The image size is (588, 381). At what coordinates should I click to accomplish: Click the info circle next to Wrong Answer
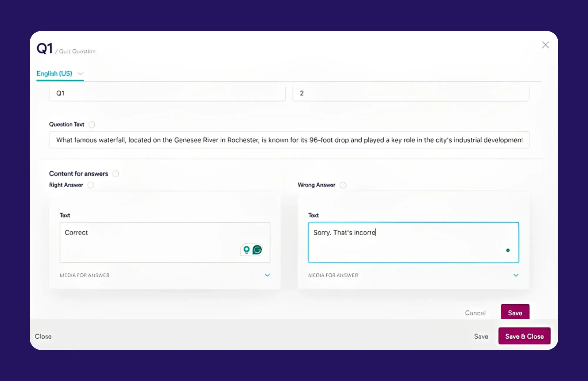click(x=343, y=185)
